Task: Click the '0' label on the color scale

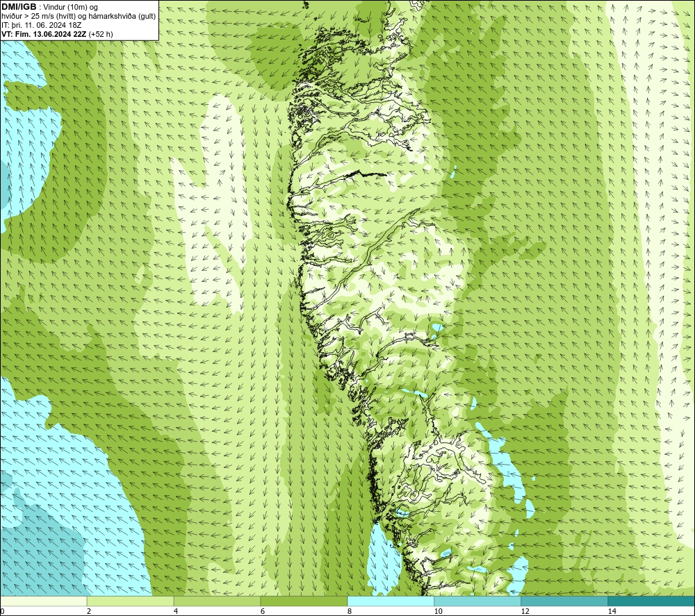Action: pos(2,611)
